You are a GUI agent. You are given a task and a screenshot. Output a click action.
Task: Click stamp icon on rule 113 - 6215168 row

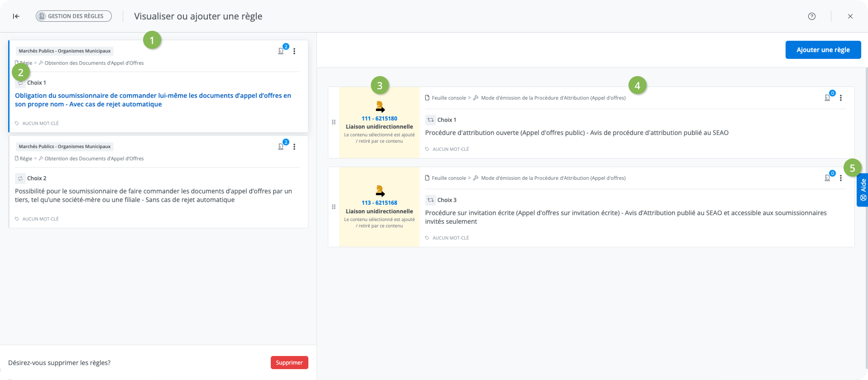click(x=827, y=178)
